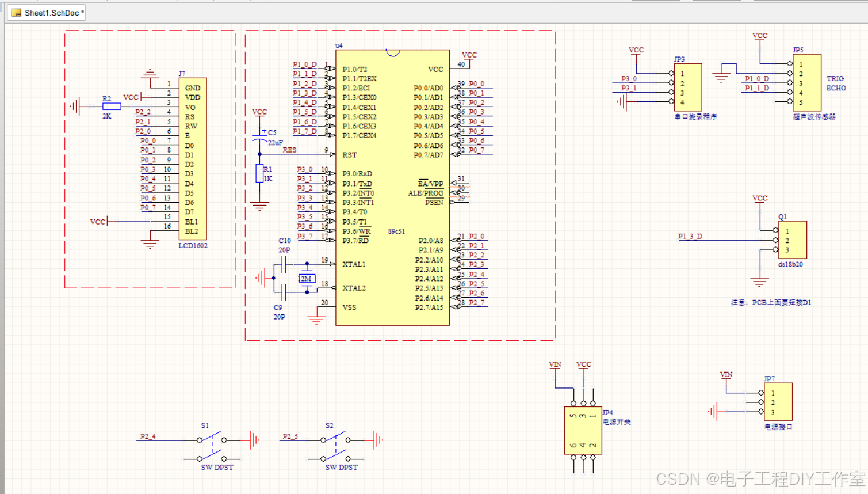Screen dimensions: 868x494
Task: Select capacitor C9 20P symbol
Action: click(283, 292)
